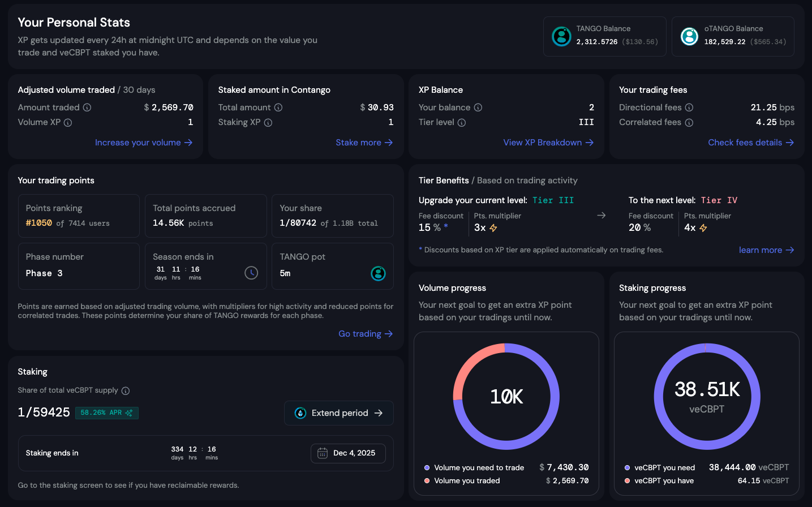Click info icon next to Staking XP
812x507 pixels.
pos(268,123)
